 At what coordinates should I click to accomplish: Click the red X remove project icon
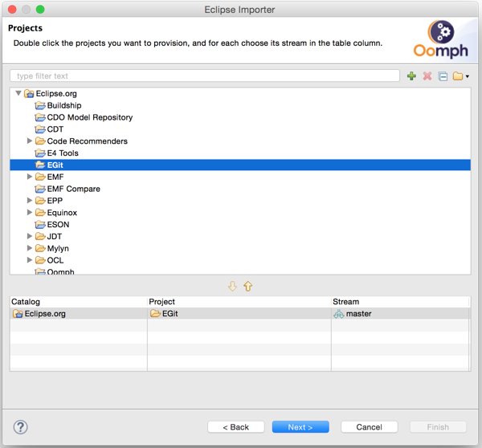point(427,76)
